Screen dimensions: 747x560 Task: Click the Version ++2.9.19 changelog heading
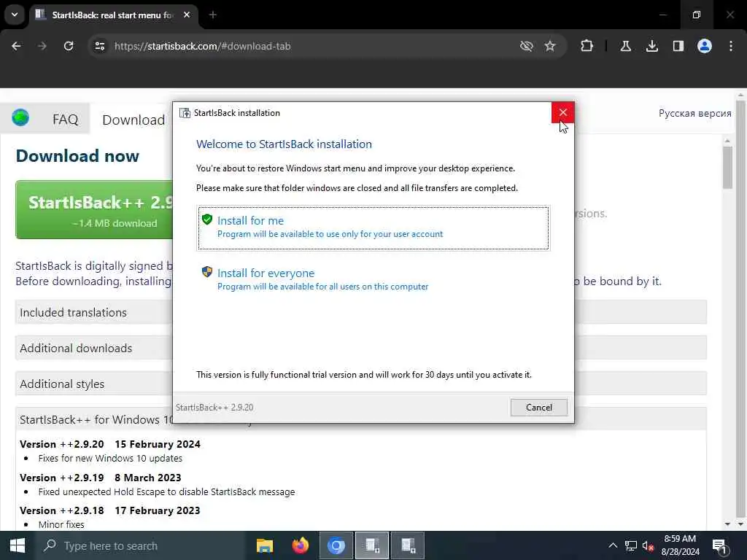point(101,478)
